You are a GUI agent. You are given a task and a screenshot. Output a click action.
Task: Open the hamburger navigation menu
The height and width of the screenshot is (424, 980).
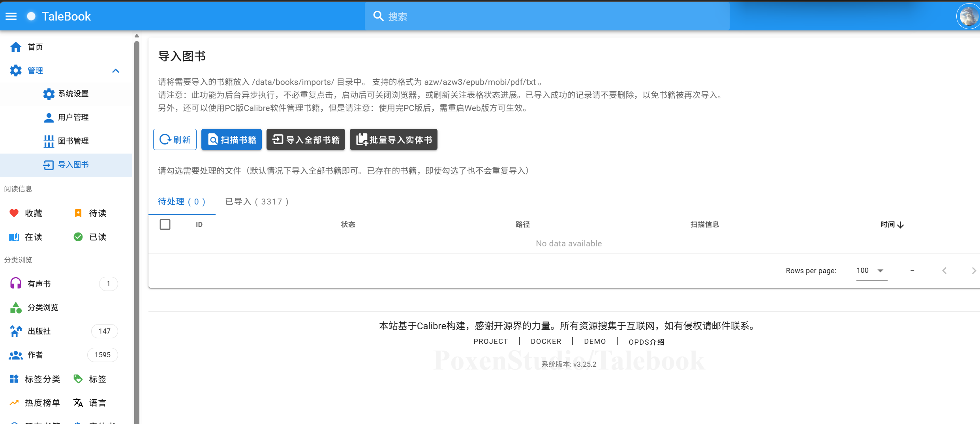click(x=11, y=16)
